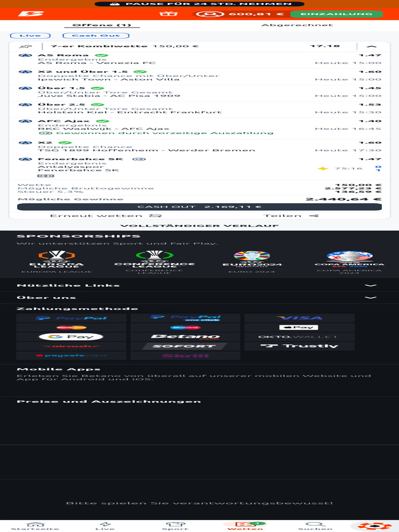The image size is (399, 532).
Task: Select Google Pay payment method
Action: 71,337
